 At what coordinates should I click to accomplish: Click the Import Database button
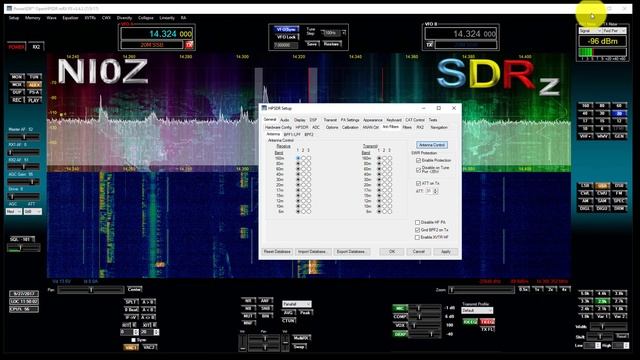313,251
